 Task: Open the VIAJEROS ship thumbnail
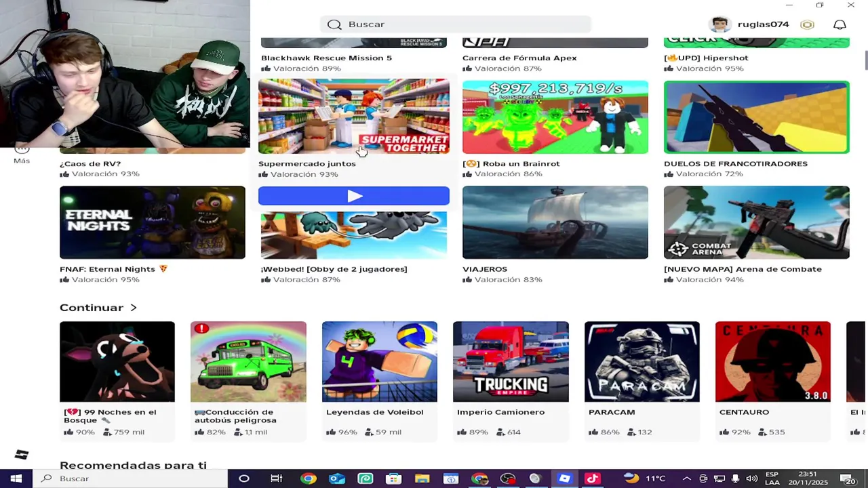[x=555, y=222]
